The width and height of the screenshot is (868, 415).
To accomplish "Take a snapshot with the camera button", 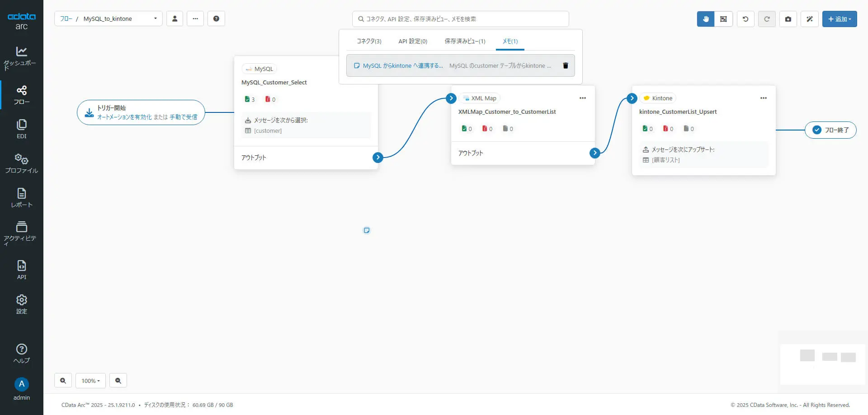I will pyautogui.click(x=788, y=19).
